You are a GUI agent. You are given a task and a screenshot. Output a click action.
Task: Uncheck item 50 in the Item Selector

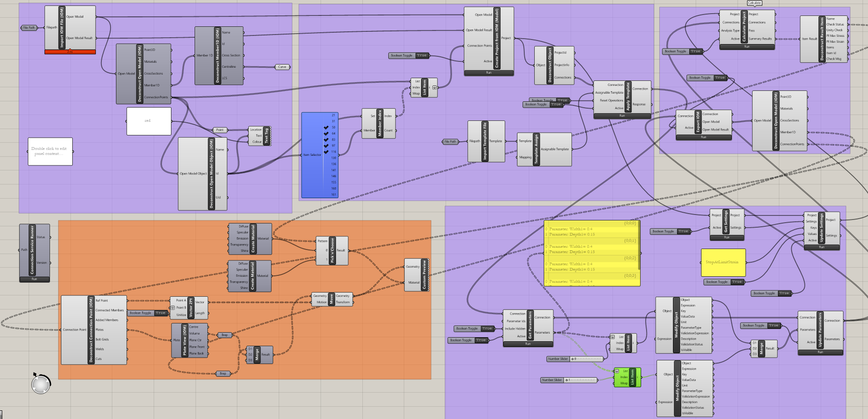click(x=326, y=127)
